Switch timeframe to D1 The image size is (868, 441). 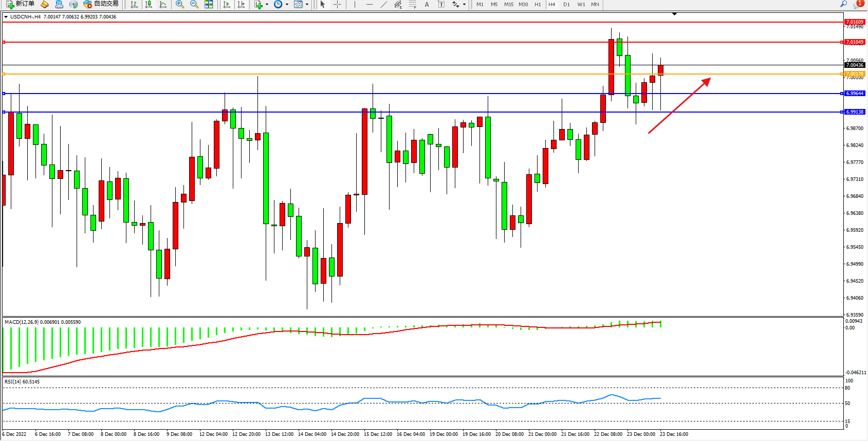pyautogui.click(x=566, y=4)
